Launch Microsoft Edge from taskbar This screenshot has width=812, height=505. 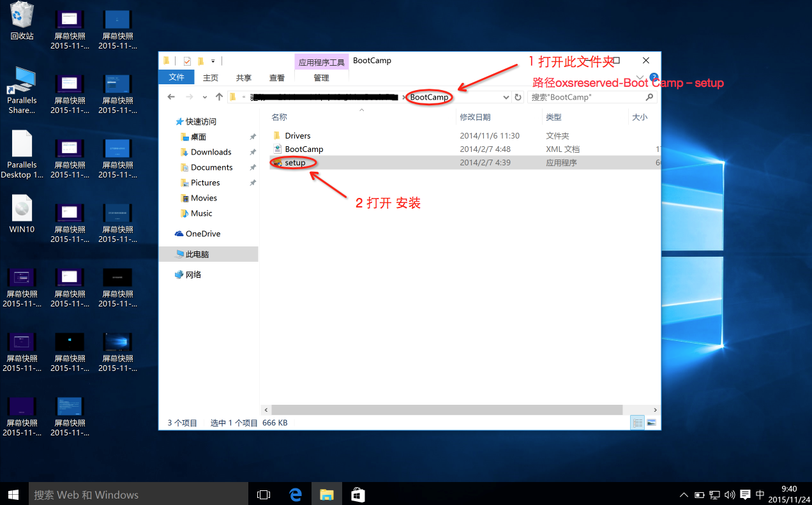(x=295, y=494)
